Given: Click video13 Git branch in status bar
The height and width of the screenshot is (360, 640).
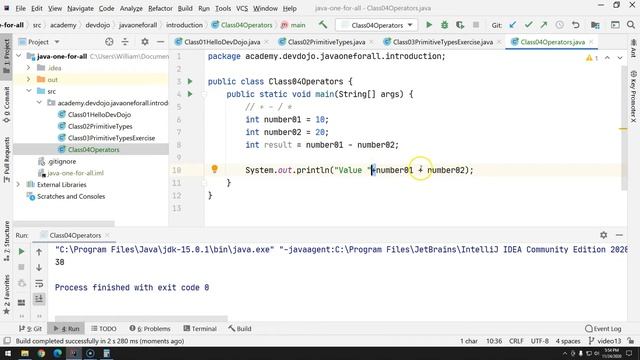Looking at the screenshot, I should pyautogui.click(x=605, y=341).
